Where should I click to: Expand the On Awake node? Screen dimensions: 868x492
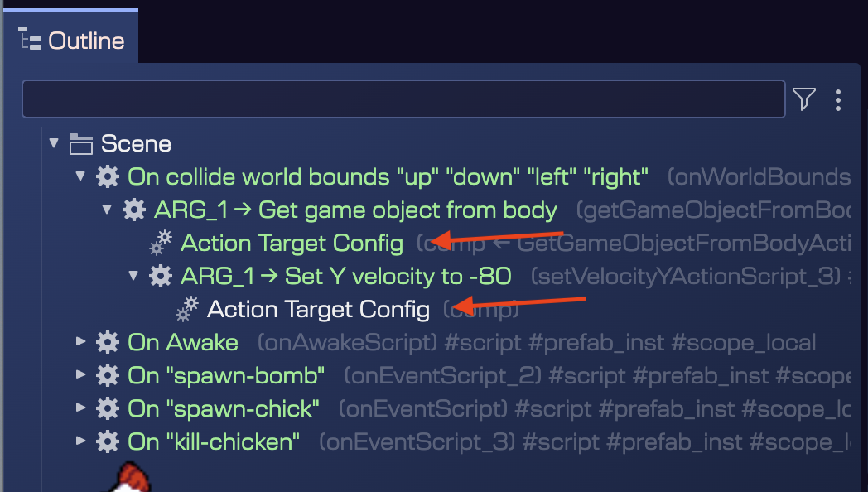click(x=80, y=342)
